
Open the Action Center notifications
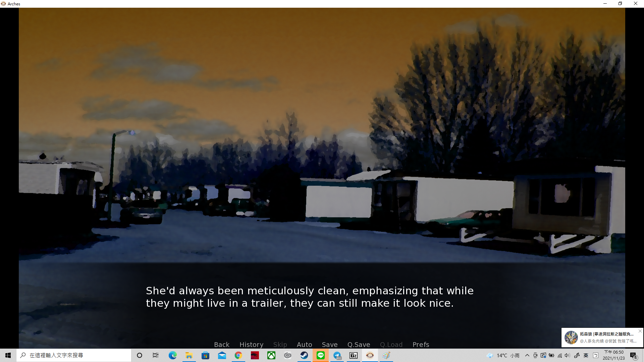click(x=634, y=356)
